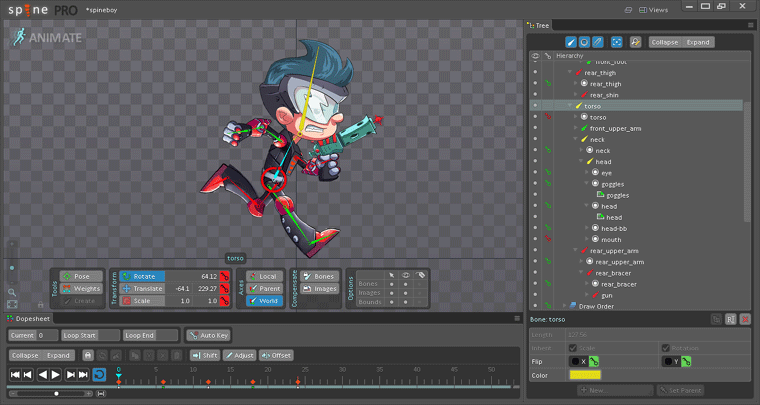Open the tree search magnifier icon
This screenshot has height=405, width=760.
coord(635,42)
